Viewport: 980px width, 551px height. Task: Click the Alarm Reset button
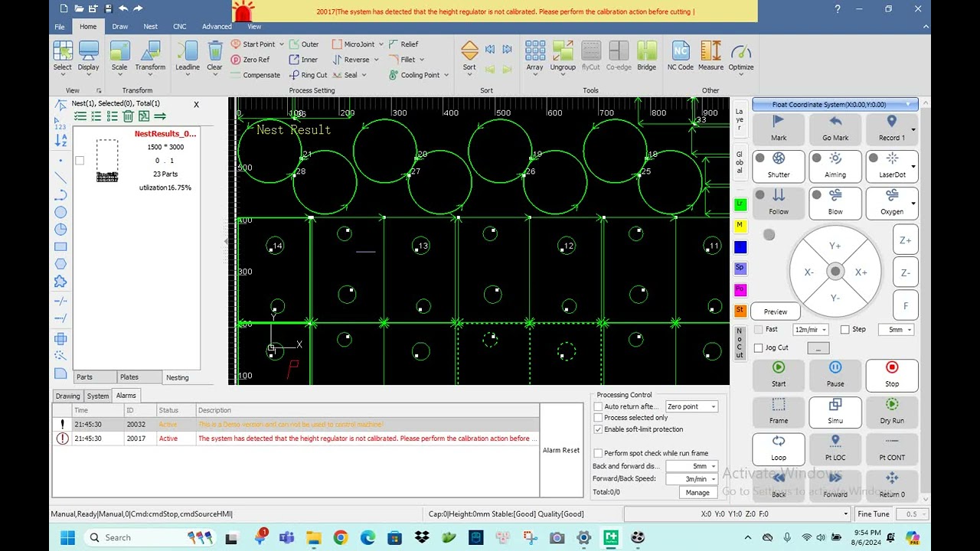pos(561,450)
